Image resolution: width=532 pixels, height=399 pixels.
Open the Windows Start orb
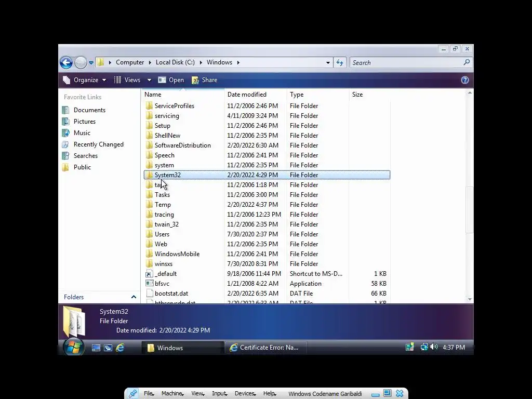tap(73, 347)
